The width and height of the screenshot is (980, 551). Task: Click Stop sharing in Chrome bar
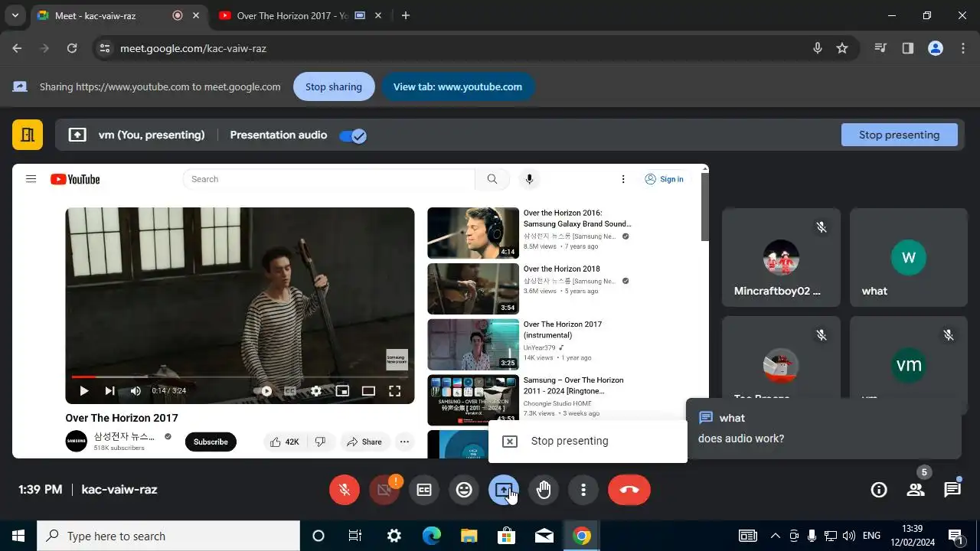coord(334,86)
